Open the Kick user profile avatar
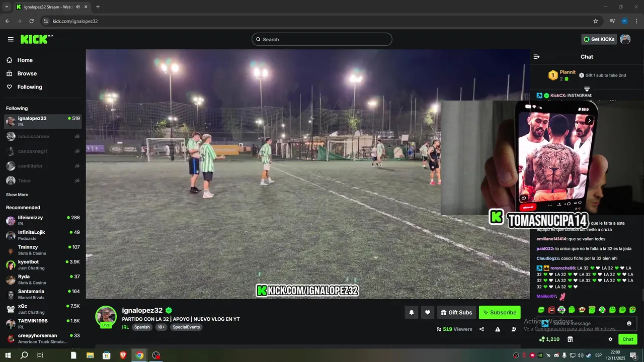 pos(625,39)
